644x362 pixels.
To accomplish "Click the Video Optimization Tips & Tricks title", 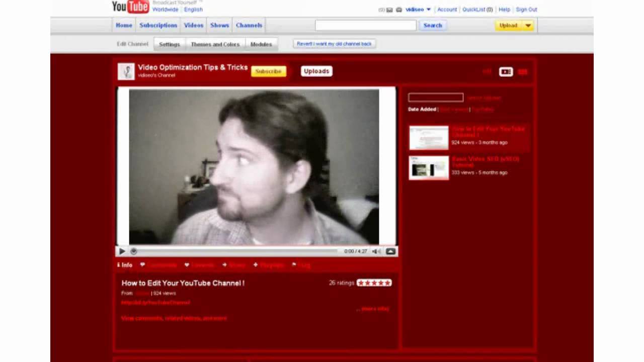I will point(193,67).
